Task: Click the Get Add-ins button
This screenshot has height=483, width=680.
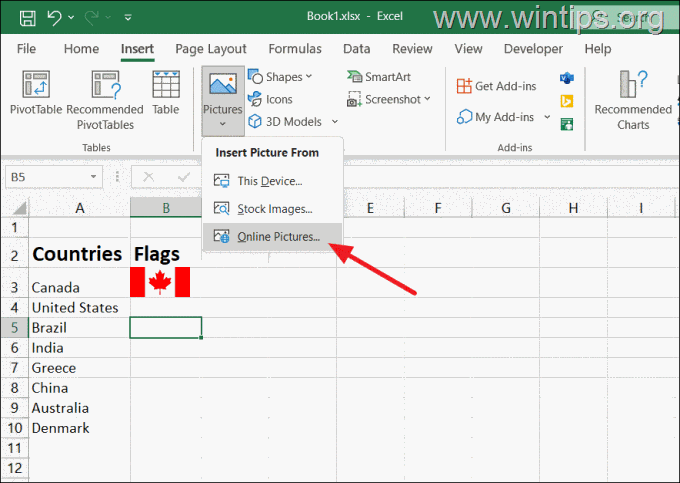Action: (496, 87)
